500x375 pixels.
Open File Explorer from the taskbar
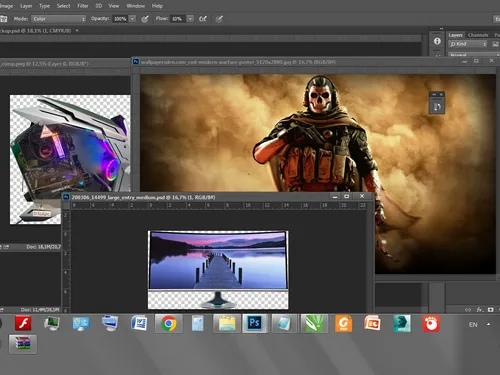pos(227,323)
